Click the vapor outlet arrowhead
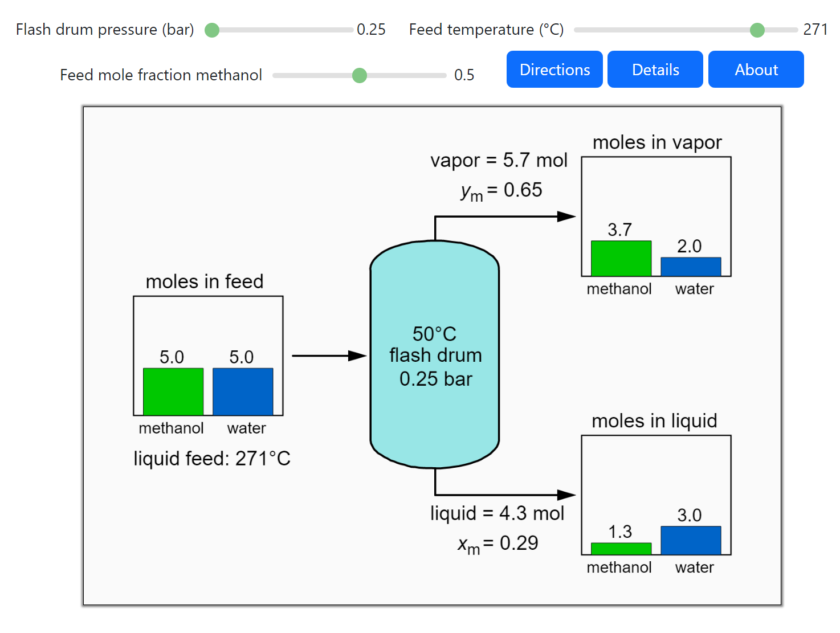 [566, 217]
